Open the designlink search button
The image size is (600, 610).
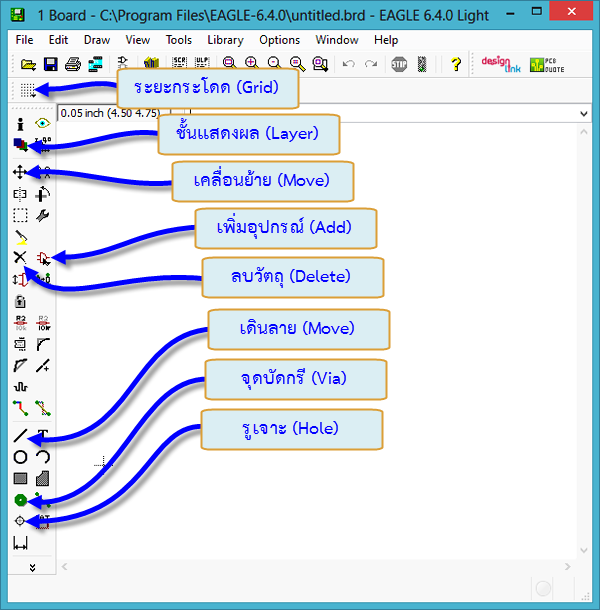(x=501, y=65)
